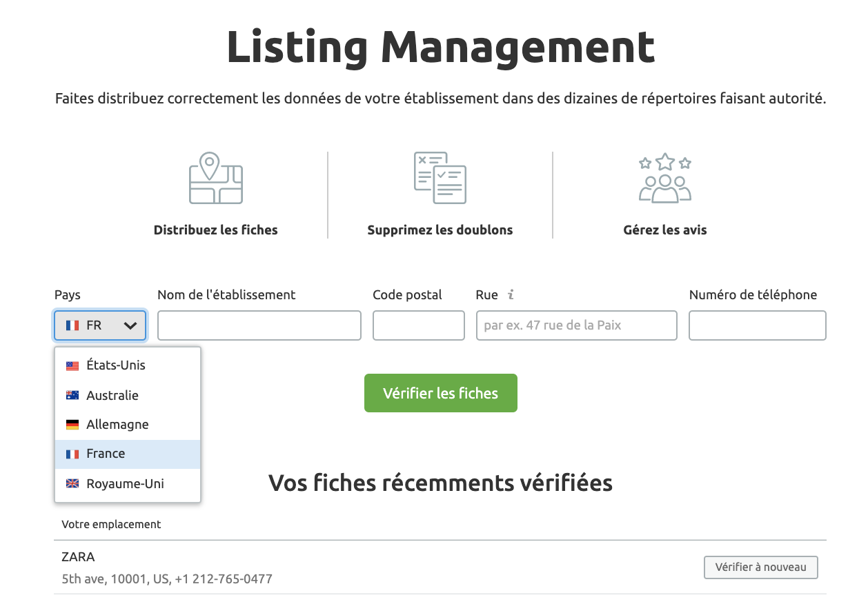Click the Numéro de téléphone input
This screenshot has height=604, width=868.
[757, 325]
